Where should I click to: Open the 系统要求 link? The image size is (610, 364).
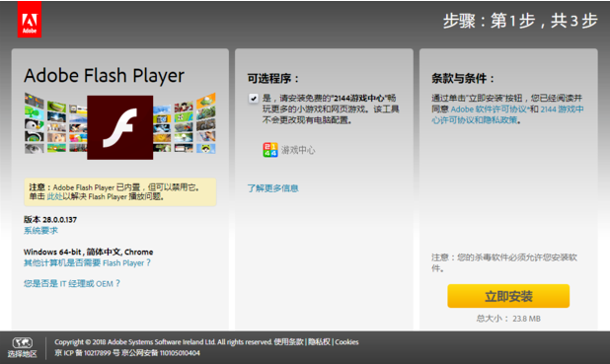coord(40,231)
